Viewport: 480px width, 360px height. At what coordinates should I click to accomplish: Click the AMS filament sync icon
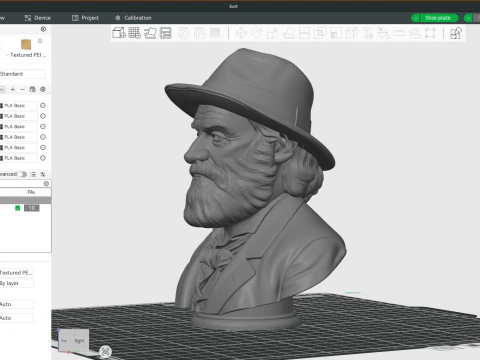pos(32,89)
